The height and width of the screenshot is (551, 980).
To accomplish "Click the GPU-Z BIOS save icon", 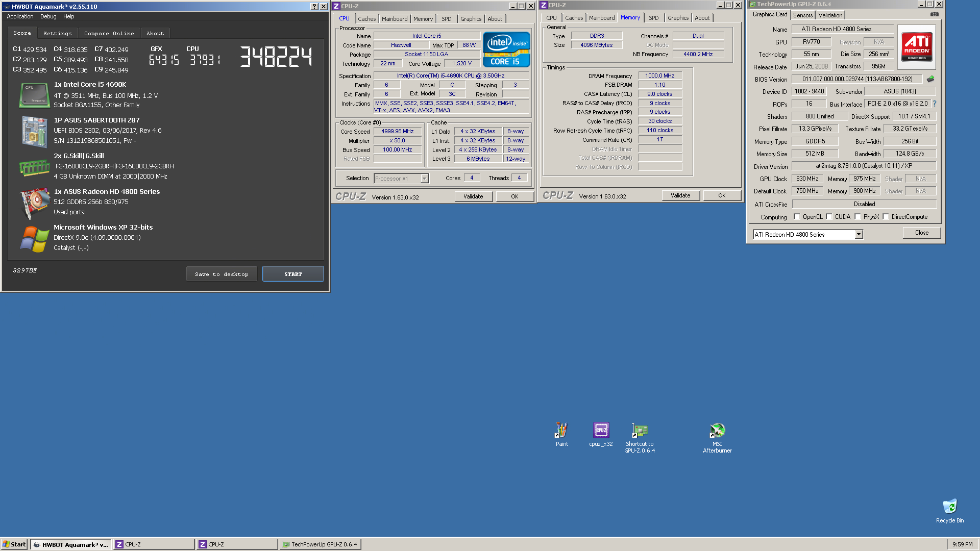I will pos(930,79).
